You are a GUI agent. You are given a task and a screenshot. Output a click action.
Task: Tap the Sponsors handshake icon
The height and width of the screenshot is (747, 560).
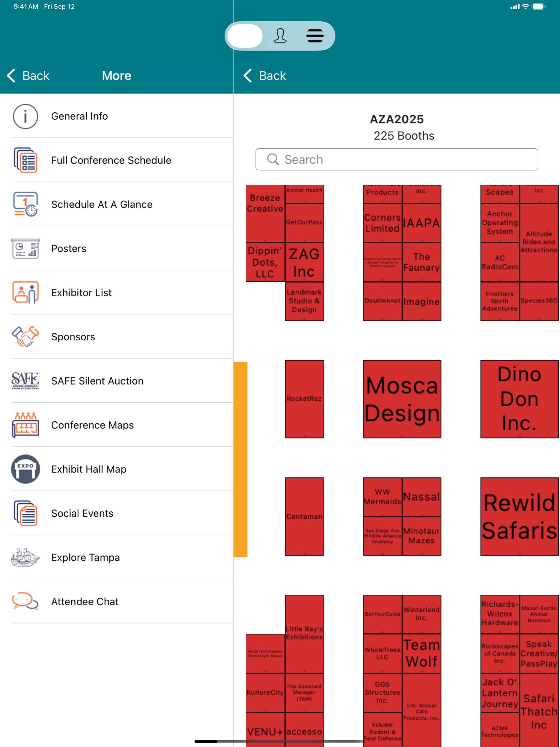25,337
